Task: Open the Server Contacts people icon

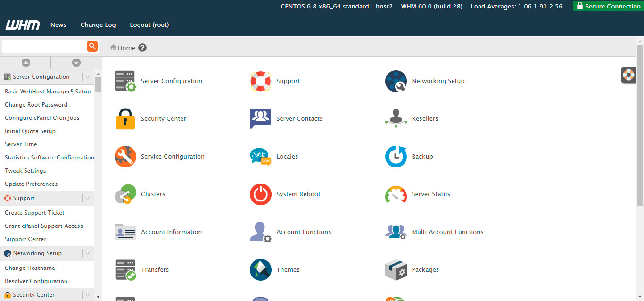Action: point(261,119)
